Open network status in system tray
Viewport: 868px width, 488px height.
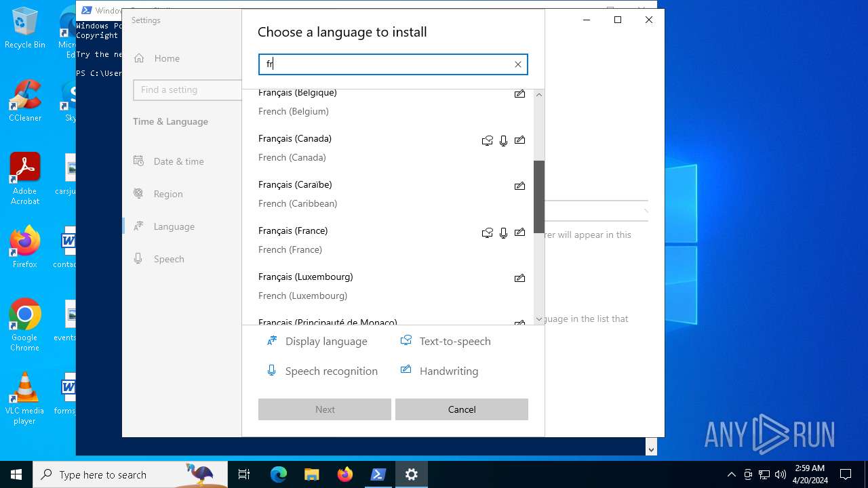764,474
